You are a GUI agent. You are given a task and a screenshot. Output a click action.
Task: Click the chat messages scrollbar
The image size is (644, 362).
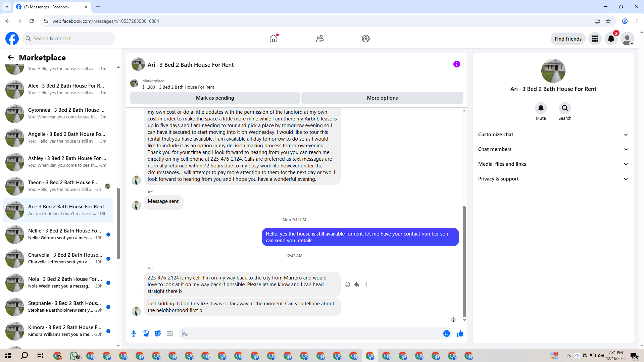tap(464, 262)
